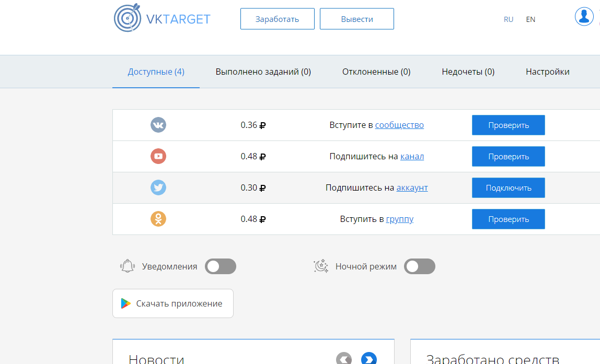Click Проверить for the VK community task
This screenshot has width=600, height=364.
pyautogui.click(x=509, y=125)
